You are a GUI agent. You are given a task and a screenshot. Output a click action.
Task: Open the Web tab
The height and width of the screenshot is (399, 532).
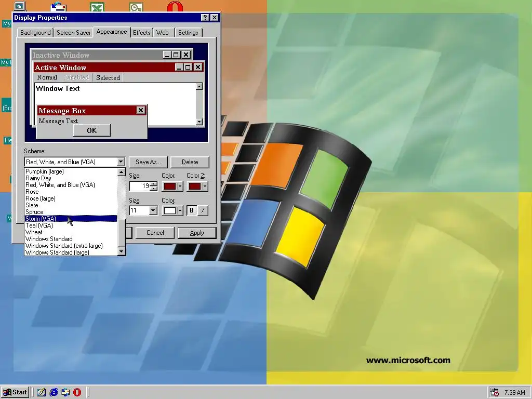(163, 33)
